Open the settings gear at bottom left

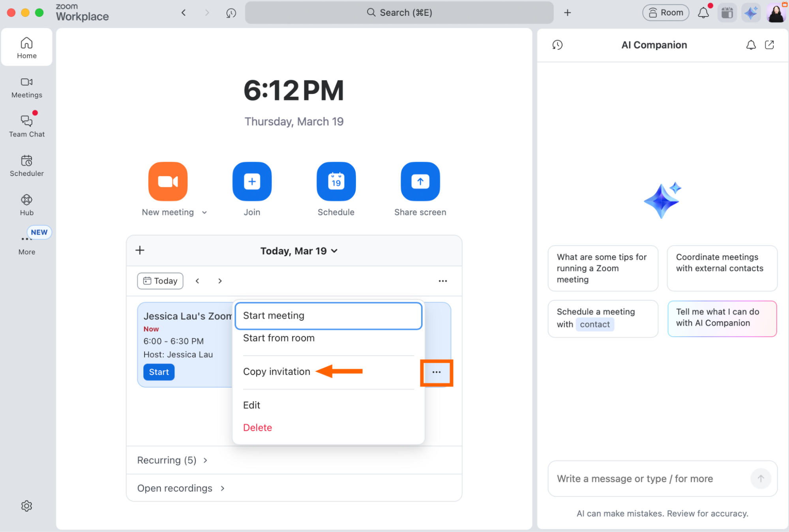26,506
